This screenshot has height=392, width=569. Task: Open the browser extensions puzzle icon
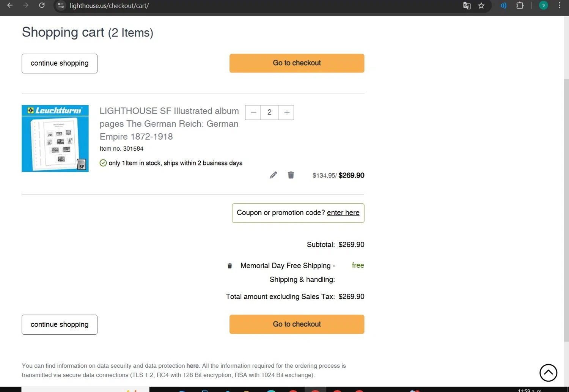[x=520, y=5]
